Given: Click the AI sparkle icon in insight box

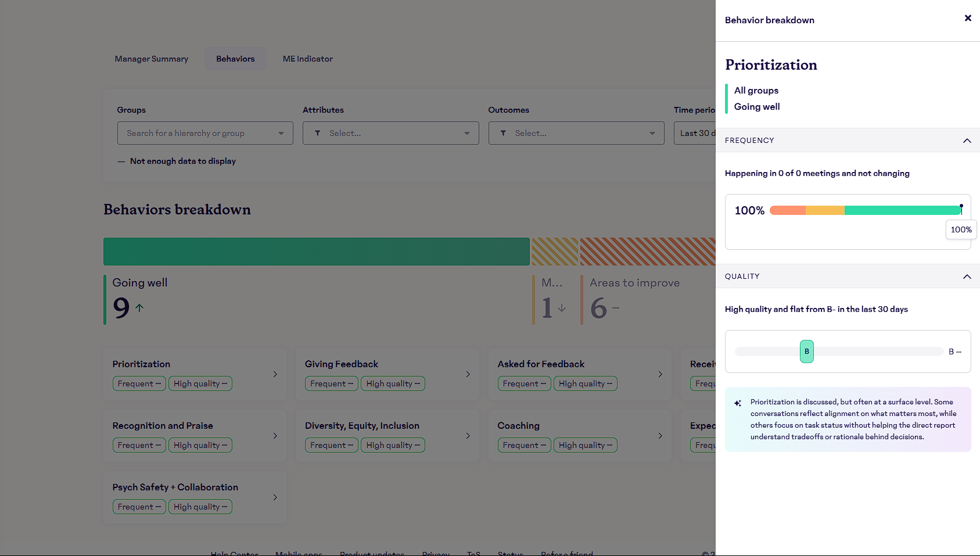Looking at the screenshot, I should pos(738,403).
